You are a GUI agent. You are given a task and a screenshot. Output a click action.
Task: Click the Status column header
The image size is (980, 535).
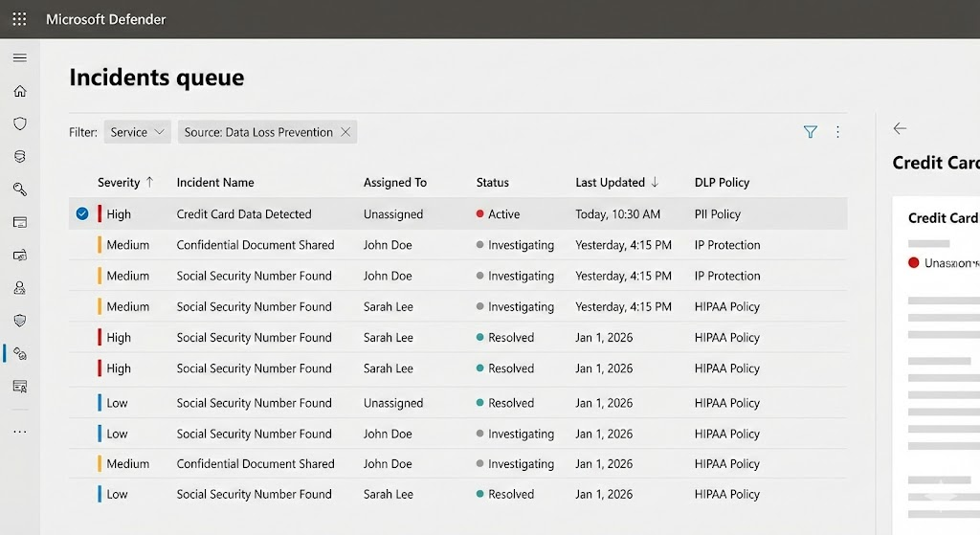[x=492, y=183]
